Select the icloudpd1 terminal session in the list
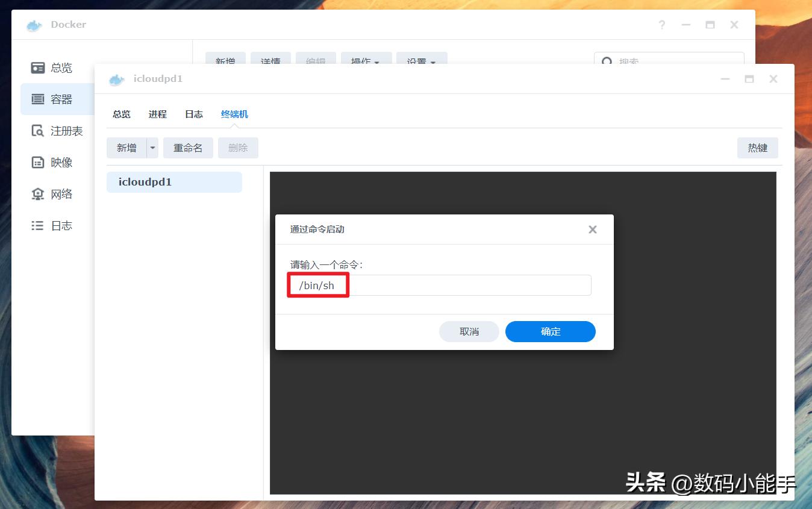The height and width of the screenshot is (509, 812). click(x=174, y=182)
